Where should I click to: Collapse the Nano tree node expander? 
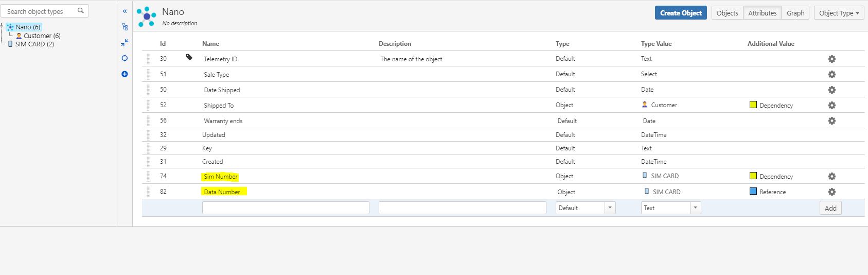(3, 27)
